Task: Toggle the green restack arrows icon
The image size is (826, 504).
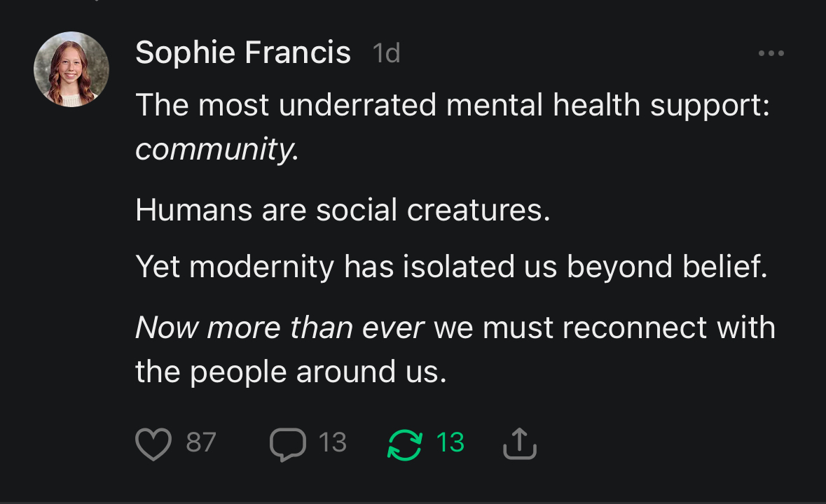Action: click(x=405, y=444)
